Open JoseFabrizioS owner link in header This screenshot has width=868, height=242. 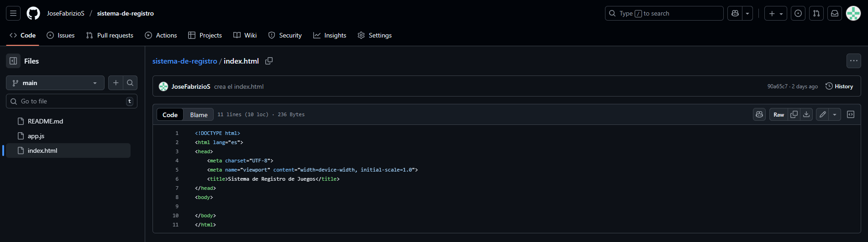pyautogui.click(x=66, y=13)
